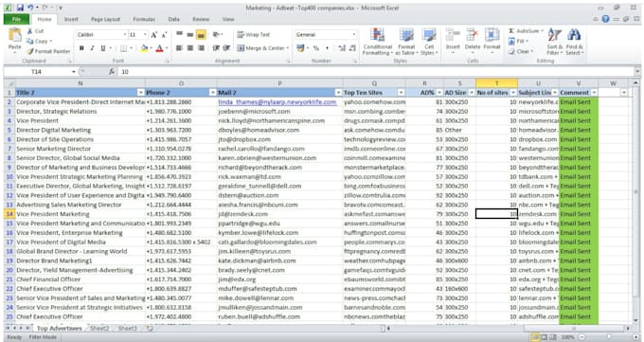Screen dimensions: 644x342
Task: Open the Name Box dropdown arrow
Action: click(x=74, y=72)
